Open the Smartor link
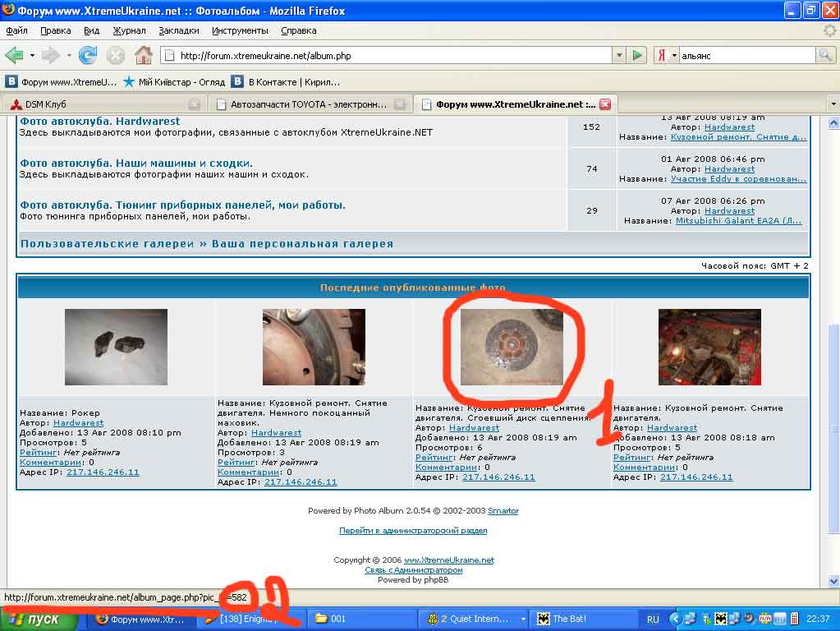This screenshot has width=840, height=631. [x=503, y=511]
